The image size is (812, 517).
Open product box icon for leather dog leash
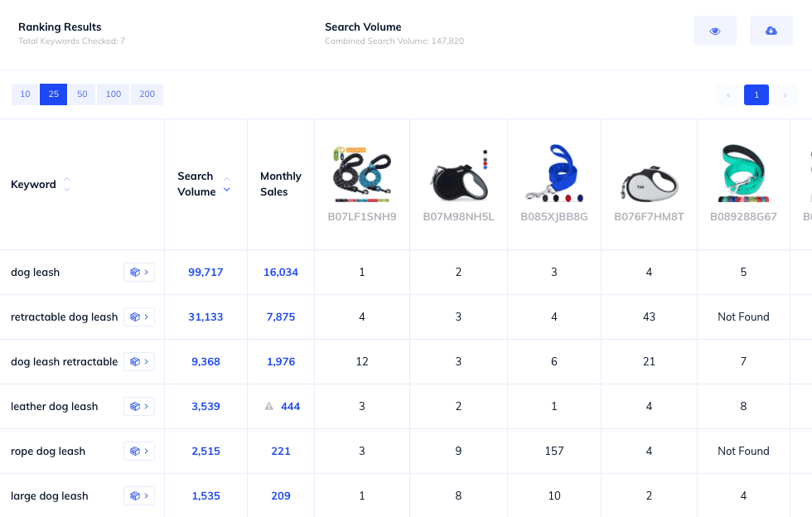(x=139, y=406)
